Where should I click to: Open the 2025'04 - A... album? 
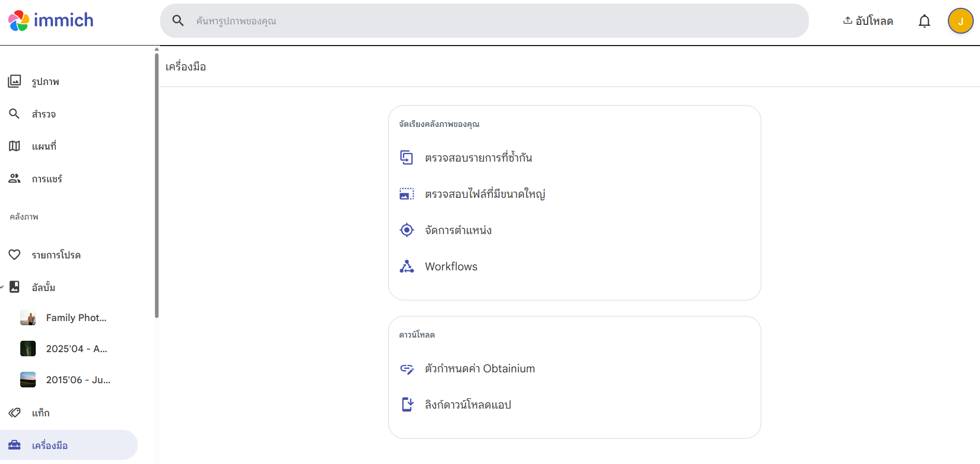pyautogui.click(x=76, y=349)
